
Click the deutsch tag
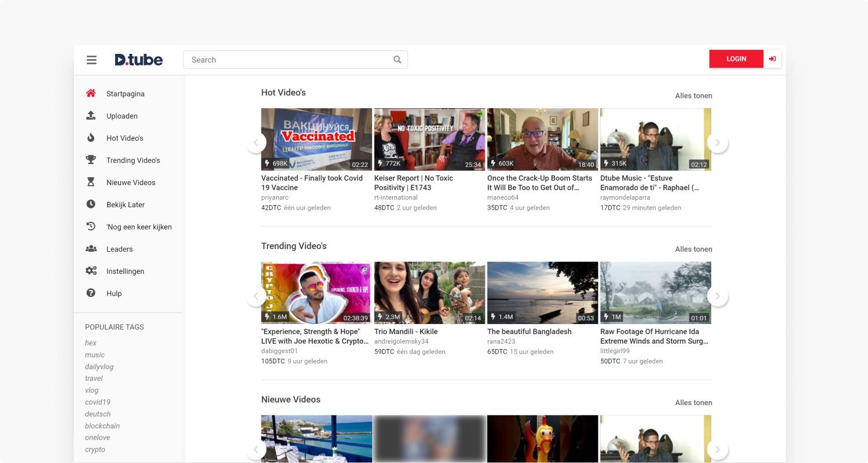tap(98, 414)
